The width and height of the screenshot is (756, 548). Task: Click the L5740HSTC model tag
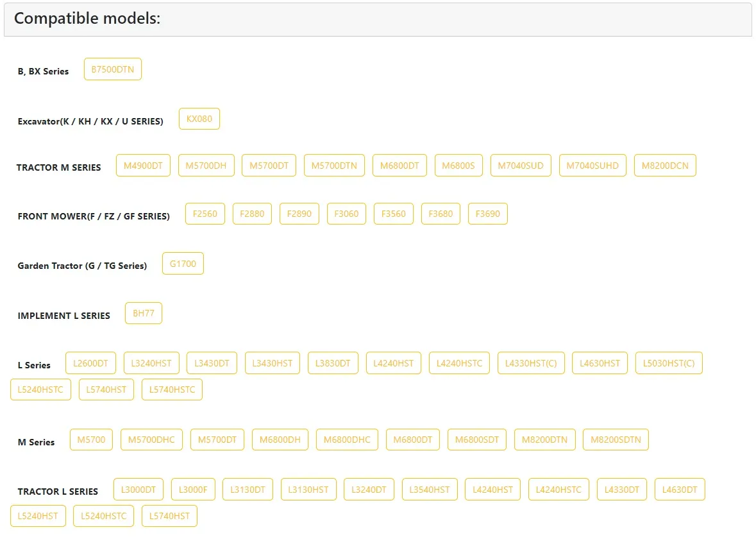tap(172, 390)
